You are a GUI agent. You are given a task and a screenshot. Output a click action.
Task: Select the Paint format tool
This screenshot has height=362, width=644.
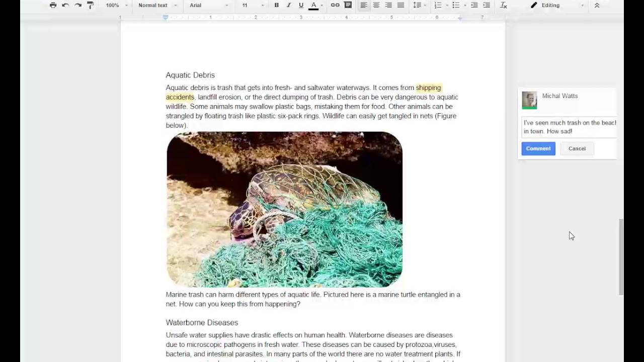coord(91,5)
